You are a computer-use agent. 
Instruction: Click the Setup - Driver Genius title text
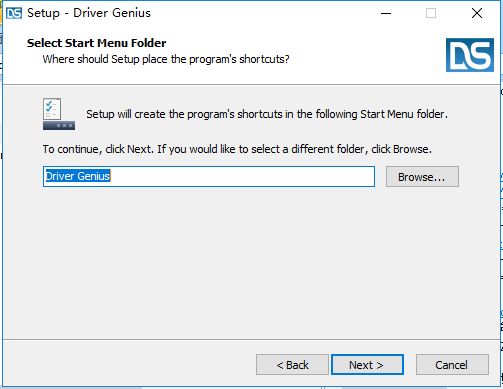pos(89,13)
